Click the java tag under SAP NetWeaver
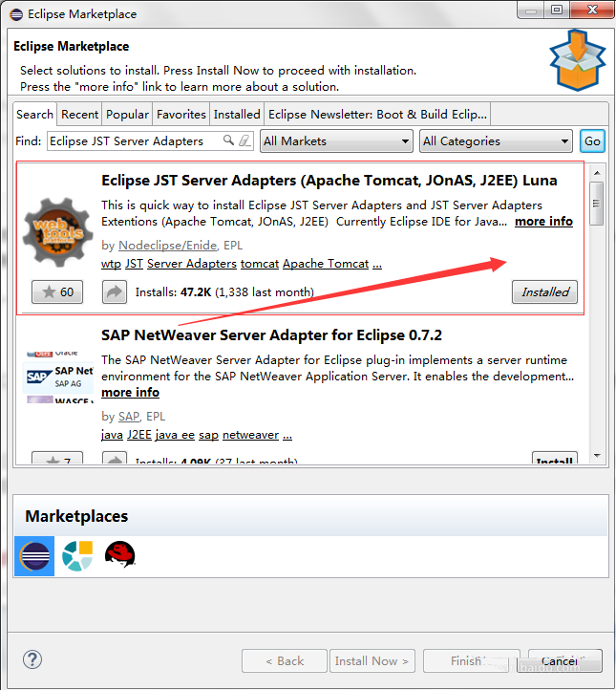 (112, 435)
